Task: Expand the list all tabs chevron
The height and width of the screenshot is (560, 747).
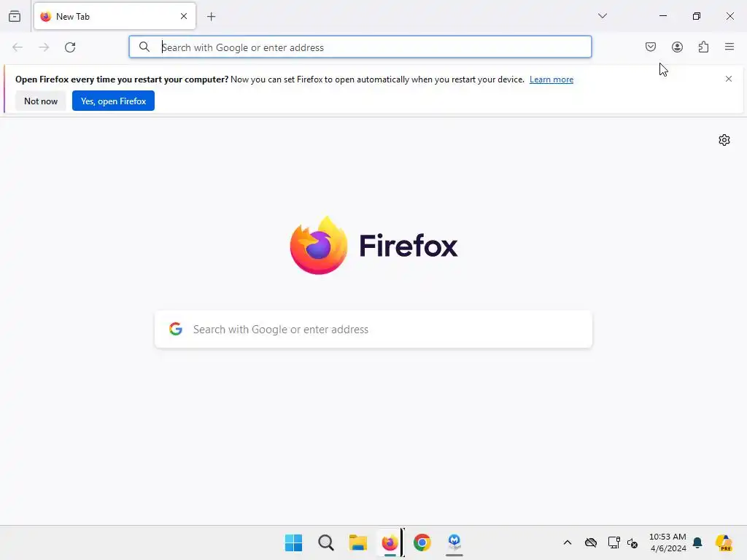Action: [603, 16]
